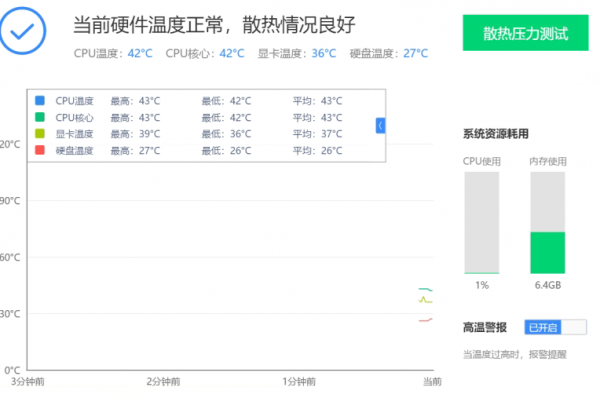Start the 散热压力测试 stress test
Screen dimensions: 600x398
pos(525,33)
